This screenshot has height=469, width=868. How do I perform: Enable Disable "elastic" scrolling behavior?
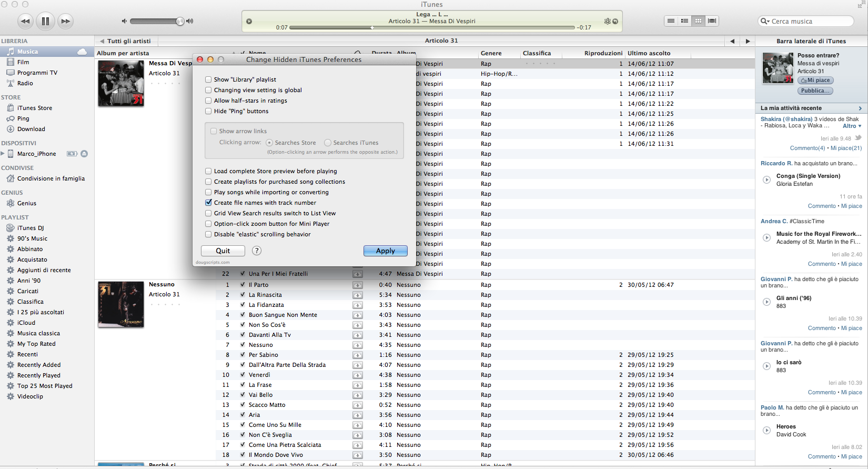[208, 234]
